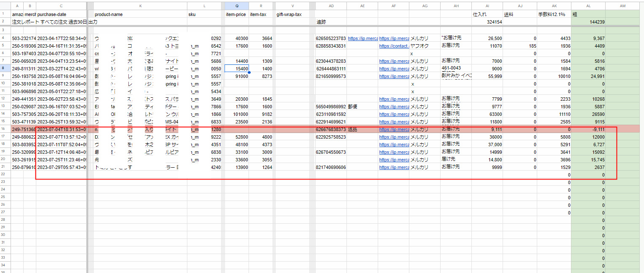Select the shipping cell 185
This screenshot has width=644, height=273.
pyautogui.click(x=520, y=46)
